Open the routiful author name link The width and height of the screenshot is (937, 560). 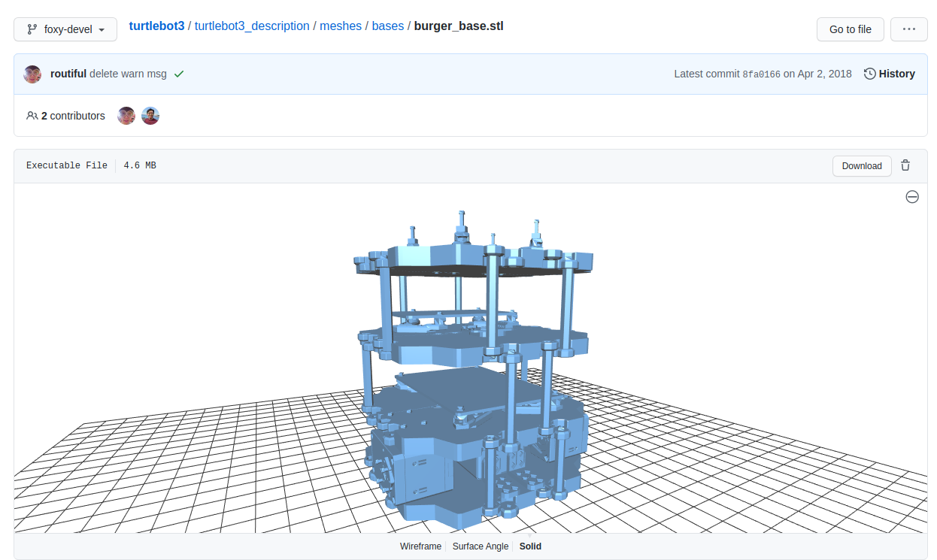pos(68,74)
